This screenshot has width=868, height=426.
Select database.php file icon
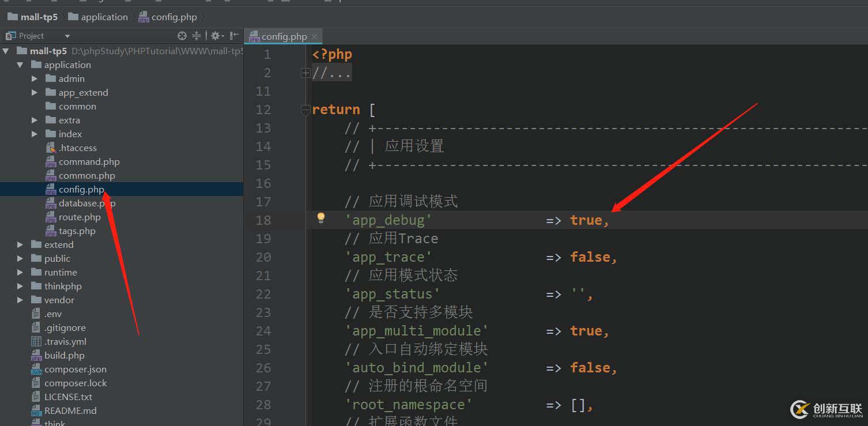tap(50, 203)
